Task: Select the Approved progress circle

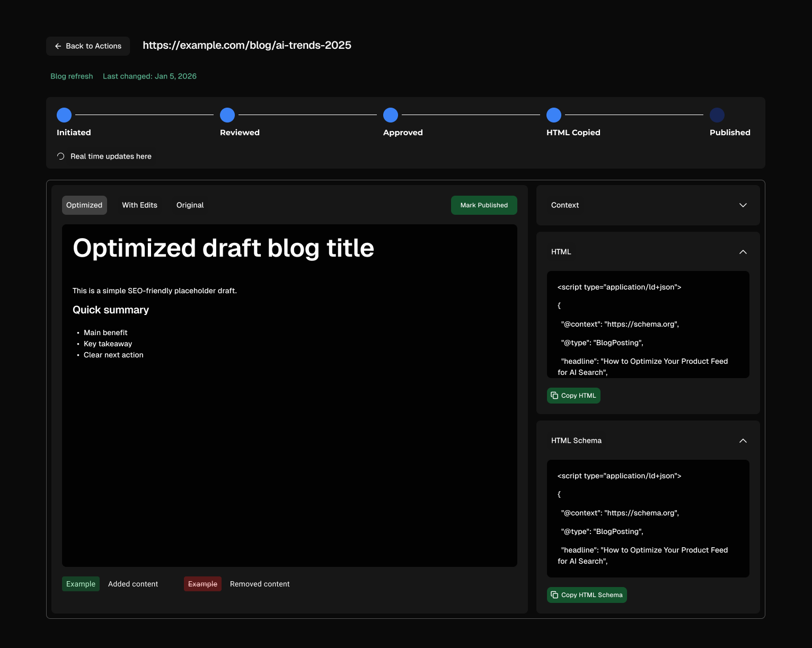Action: [x=390, y=115]
